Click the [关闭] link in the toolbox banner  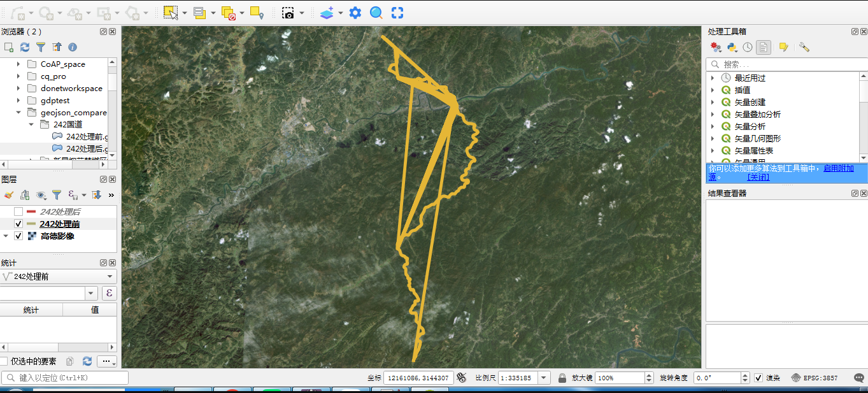pyautogui.click(x=758, y=177)
